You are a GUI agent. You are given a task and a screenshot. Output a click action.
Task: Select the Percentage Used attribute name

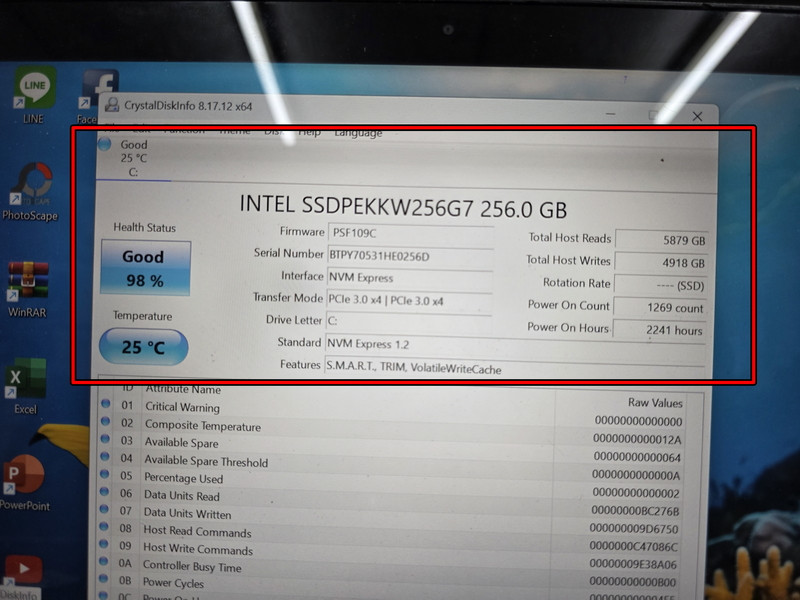[184, 478]
